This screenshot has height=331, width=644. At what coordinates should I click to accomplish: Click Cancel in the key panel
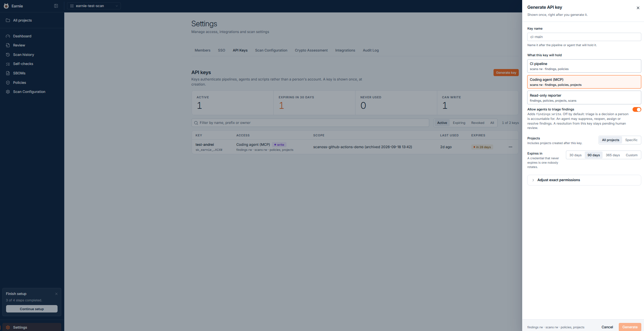pyautogui.click(x=607, y=327)
